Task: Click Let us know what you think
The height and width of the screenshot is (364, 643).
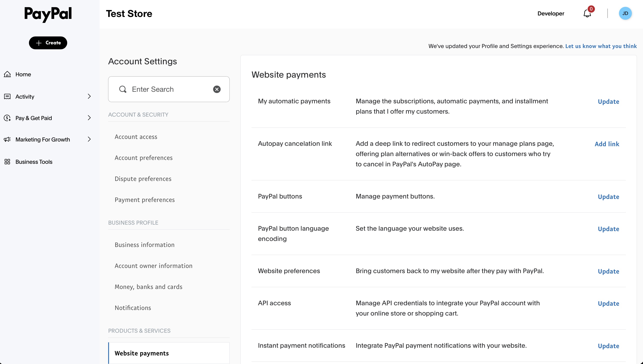Action: tap(601, 46)
